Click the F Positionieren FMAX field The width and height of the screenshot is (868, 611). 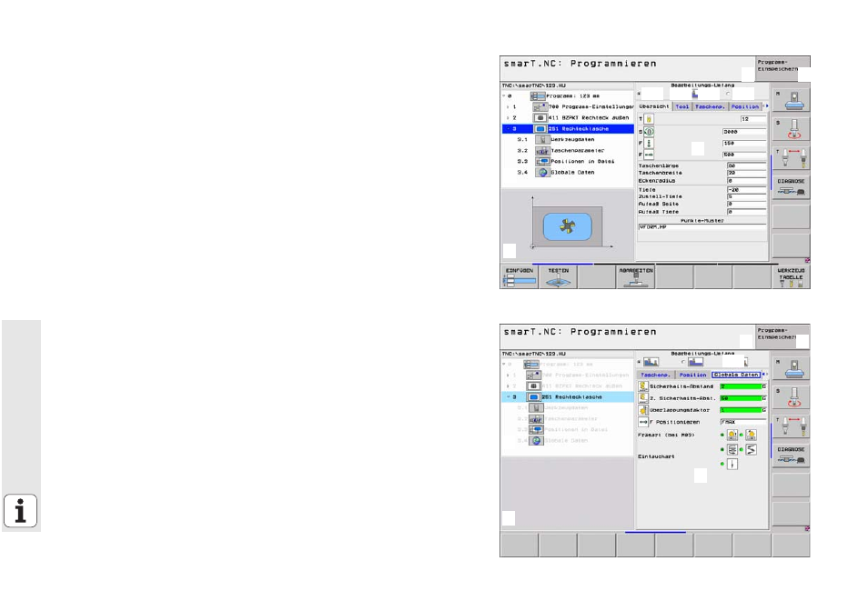click(742, 422)
